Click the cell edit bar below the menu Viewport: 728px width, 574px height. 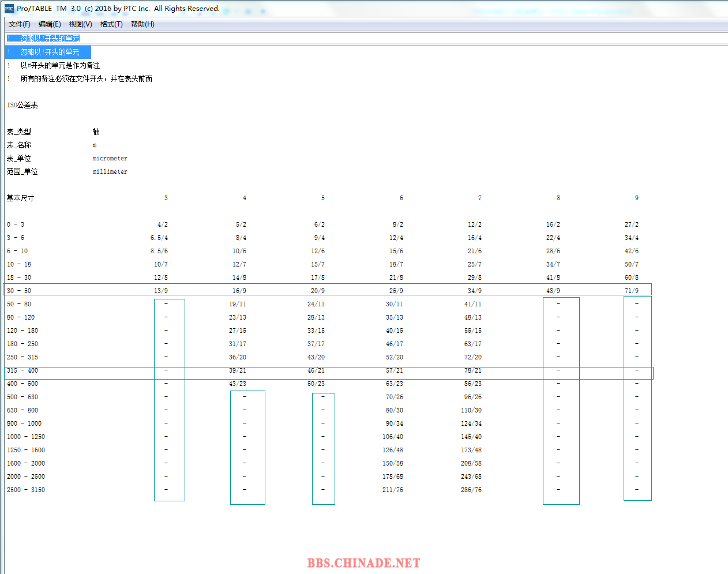[363, 38]
